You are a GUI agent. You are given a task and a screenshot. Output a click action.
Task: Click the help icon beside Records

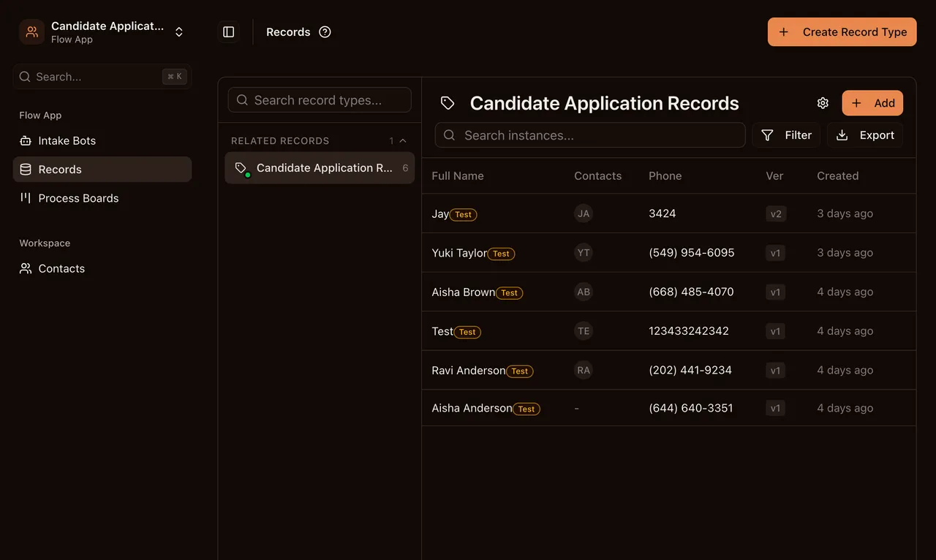pyautogui.click(x=322, y=31)
